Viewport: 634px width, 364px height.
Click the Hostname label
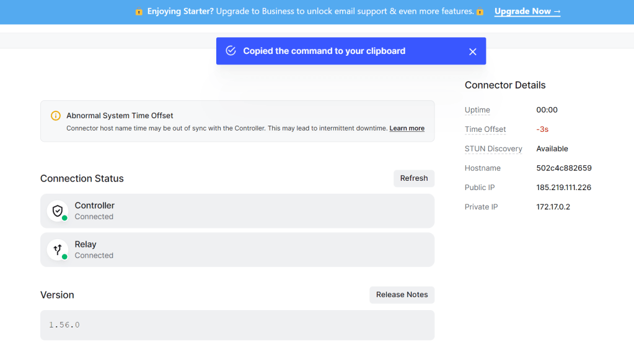pyautogui.click(x=482, y=168)
